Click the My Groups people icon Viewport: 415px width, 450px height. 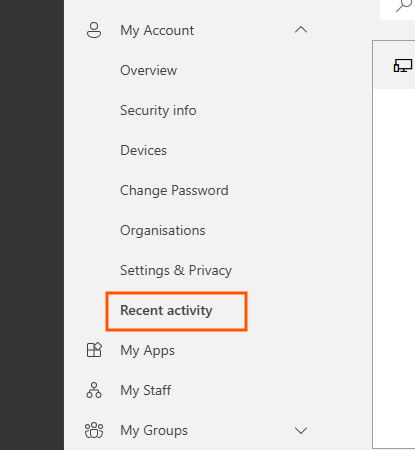tap(94, 430)
